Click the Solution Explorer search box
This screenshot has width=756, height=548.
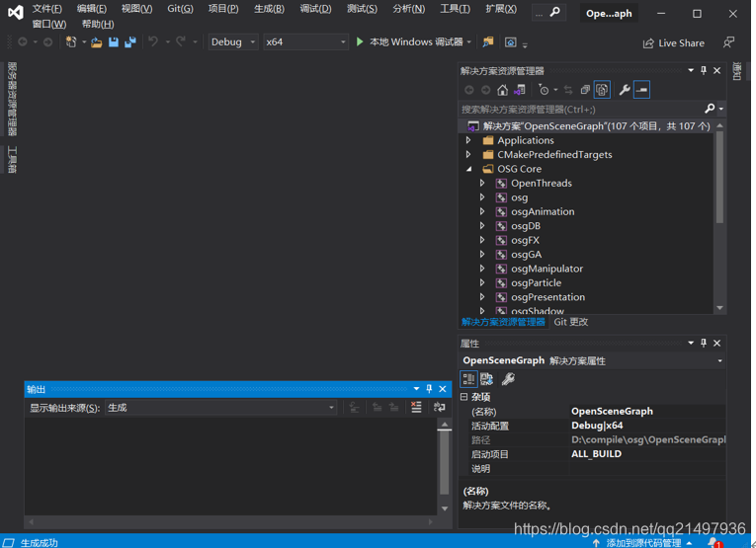[581, 110]
